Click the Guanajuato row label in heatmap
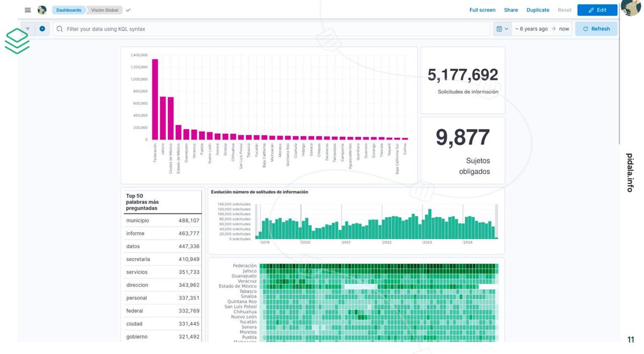644x354 pixels. [244, 276]
